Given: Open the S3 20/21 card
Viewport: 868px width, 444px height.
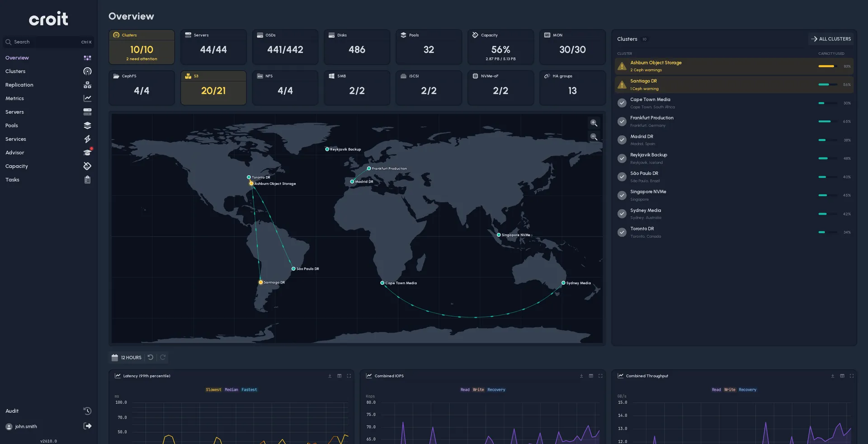Looking at the screenshot, I should 213,88.
